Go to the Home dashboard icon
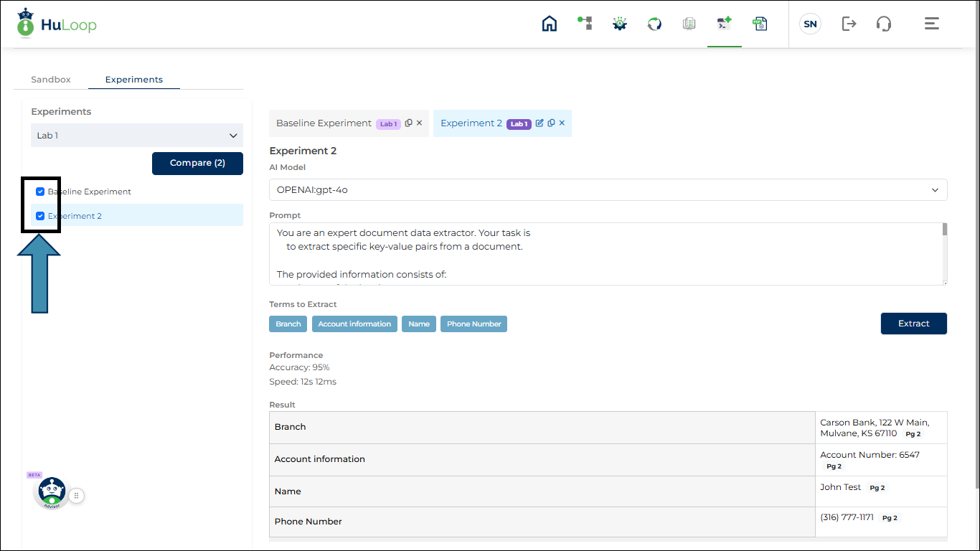Viewport: 980px width, 551px height. [550, 24]
